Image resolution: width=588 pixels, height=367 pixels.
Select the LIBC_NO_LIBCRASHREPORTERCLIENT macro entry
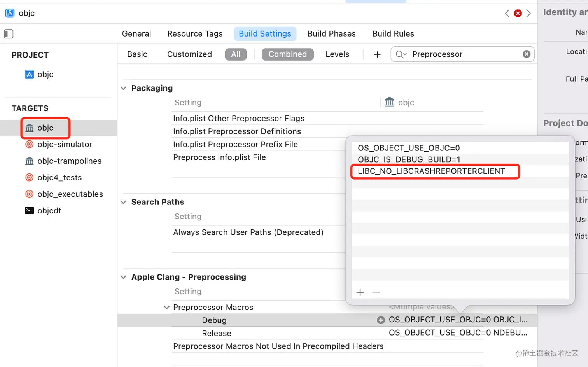coord(431,171)
